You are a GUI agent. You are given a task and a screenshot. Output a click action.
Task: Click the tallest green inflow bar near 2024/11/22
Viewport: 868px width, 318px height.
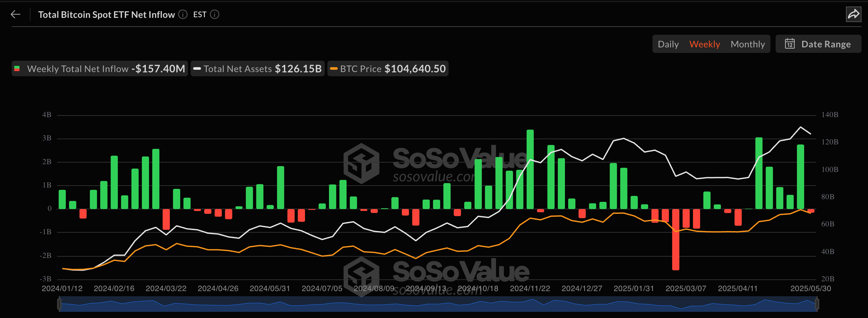coord(530,169)
